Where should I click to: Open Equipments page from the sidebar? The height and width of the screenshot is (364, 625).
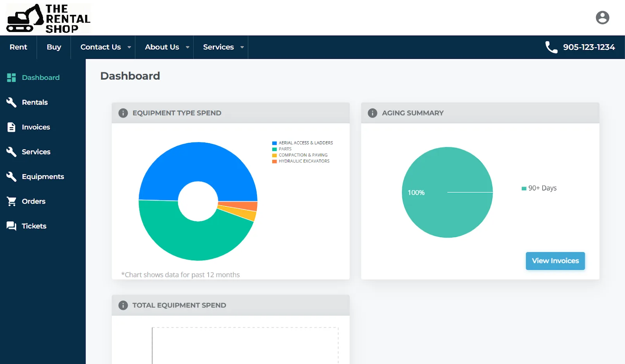point(43,177)
